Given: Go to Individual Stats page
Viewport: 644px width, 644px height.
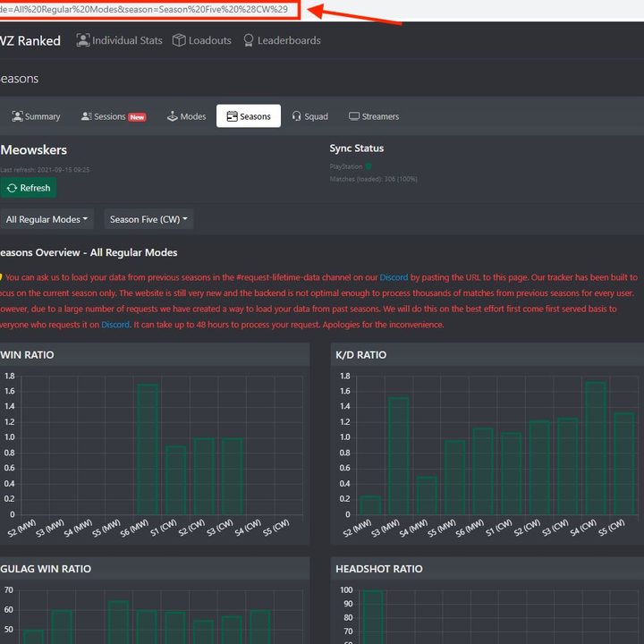Looking at the screenshot, I should 119,40.
